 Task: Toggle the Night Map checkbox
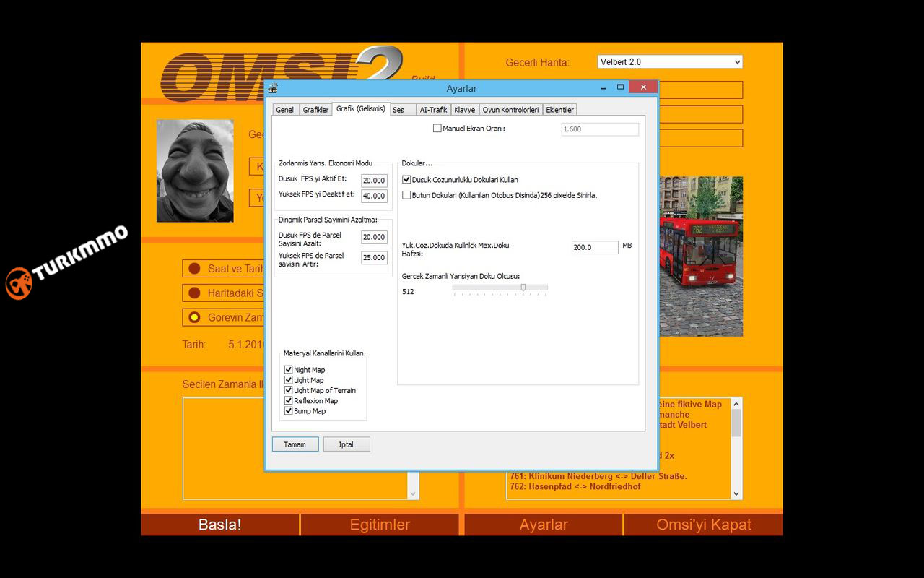tap(288, 370)
